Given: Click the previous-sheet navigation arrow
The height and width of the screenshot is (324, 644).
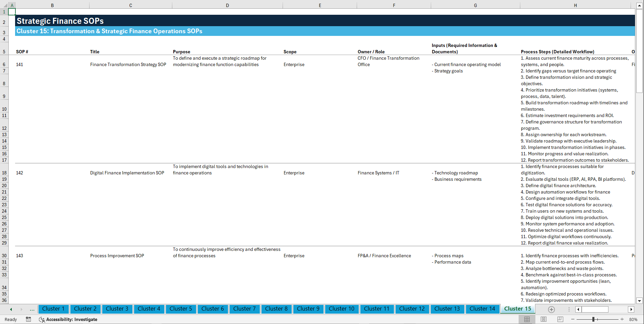Looking at the screenshot, I should click(11, 309).
